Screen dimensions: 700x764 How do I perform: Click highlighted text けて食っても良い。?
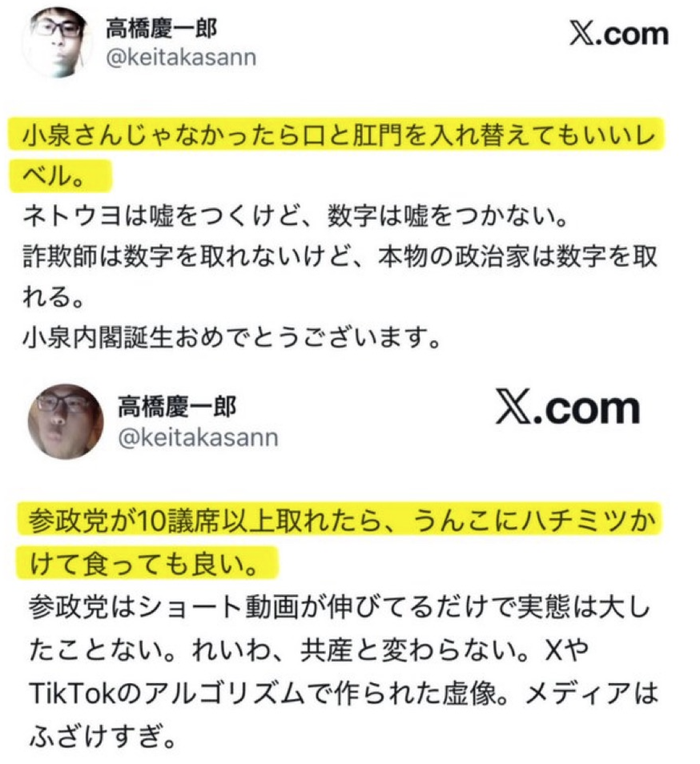[x=147, y=562]
